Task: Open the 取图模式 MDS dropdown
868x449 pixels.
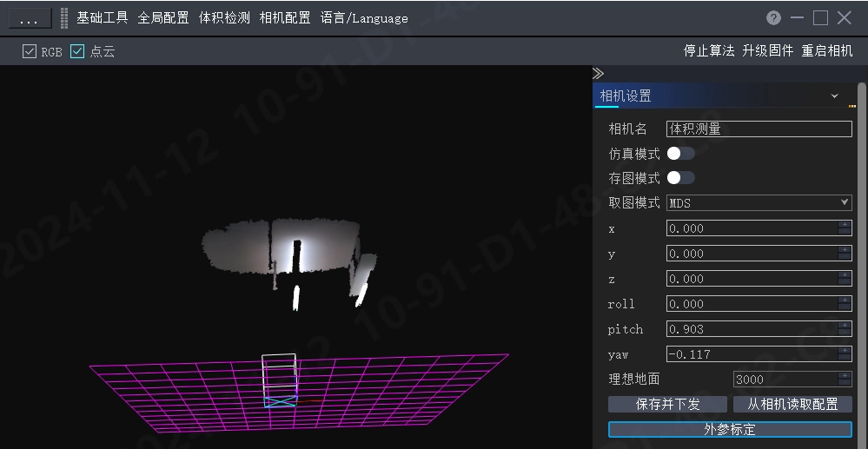Action: (759, 202)
